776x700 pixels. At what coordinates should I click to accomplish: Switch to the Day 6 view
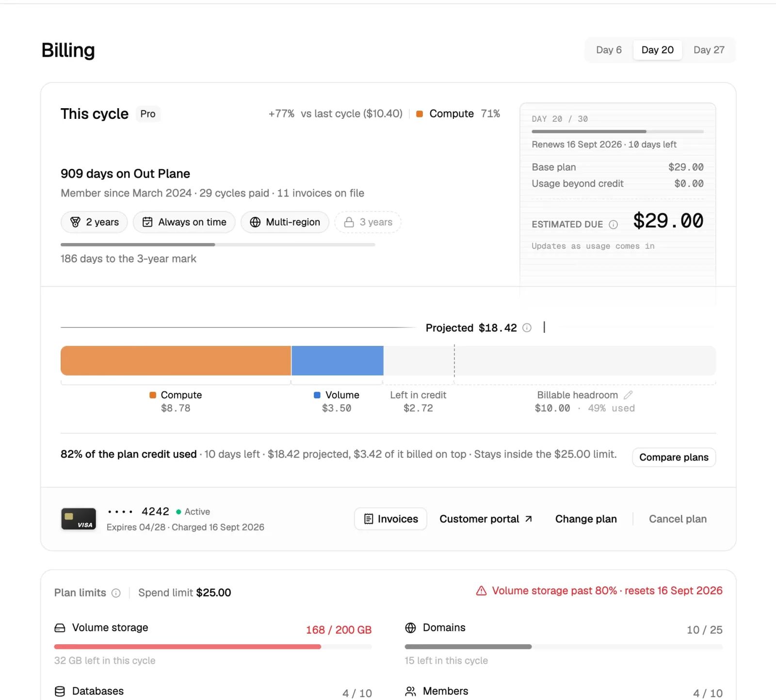pos(609,50)
